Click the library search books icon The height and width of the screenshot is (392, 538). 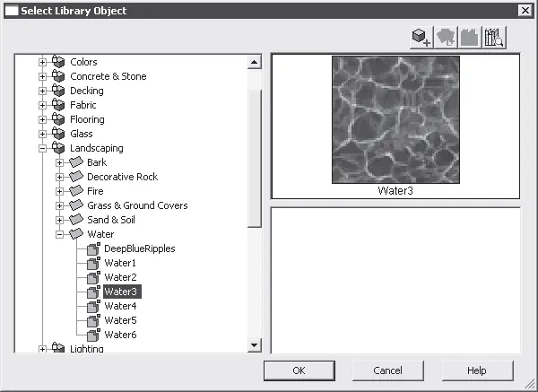click(494, 36)
